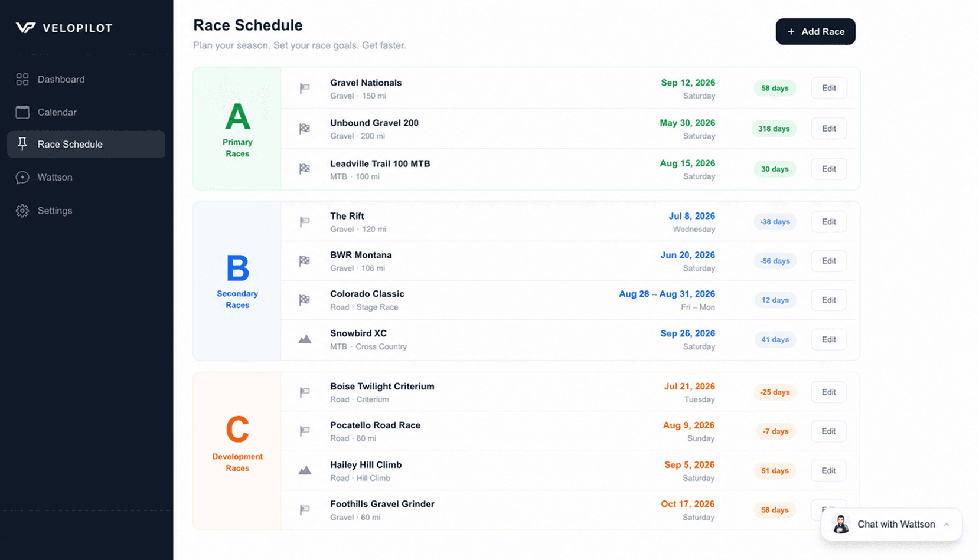Image resolution: width=979 pixels, height=560 pixels.
Task: Click the Wattson avatar in chat widget
Action: [x=841, y=524]
